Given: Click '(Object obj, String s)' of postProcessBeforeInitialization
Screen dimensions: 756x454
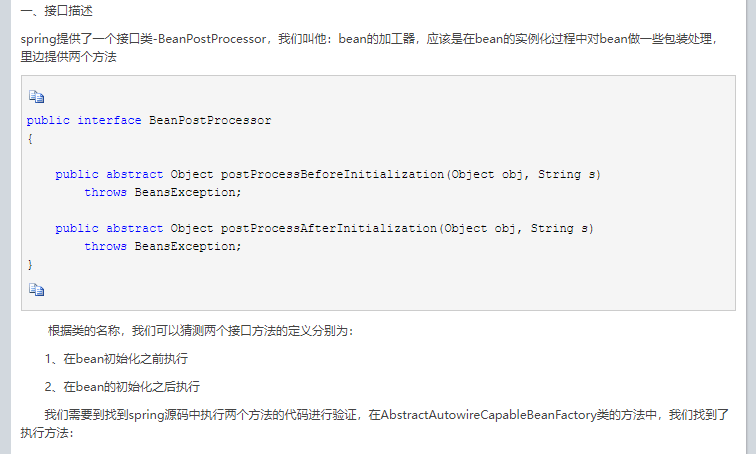Looking at the screenshot, I should (522, 174).
